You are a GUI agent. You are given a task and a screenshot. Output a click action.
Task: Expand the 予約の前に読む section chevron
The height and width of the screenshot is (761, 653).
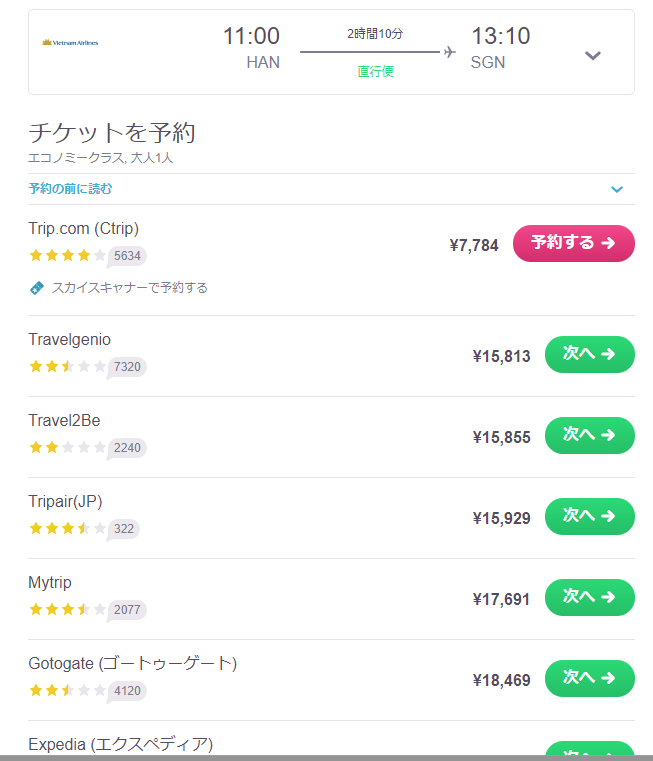click(617, 189)
